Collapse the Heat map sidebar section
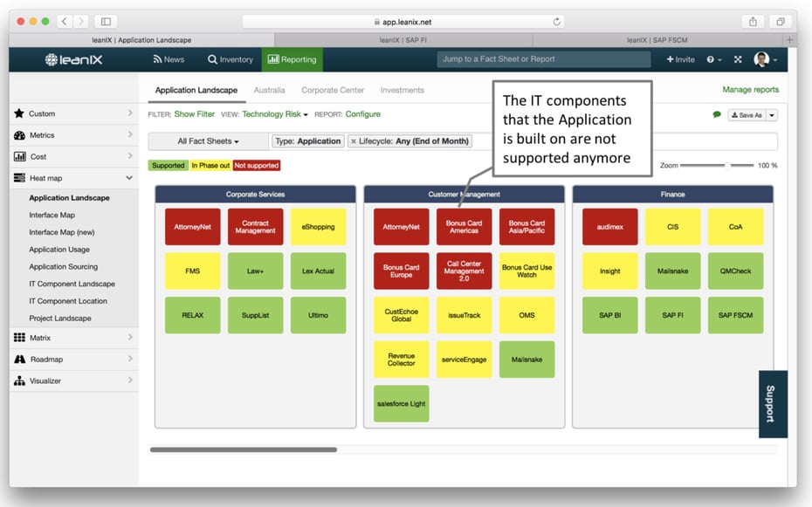The width and height of the screenshot is (812, 507). tap(73, 178)
